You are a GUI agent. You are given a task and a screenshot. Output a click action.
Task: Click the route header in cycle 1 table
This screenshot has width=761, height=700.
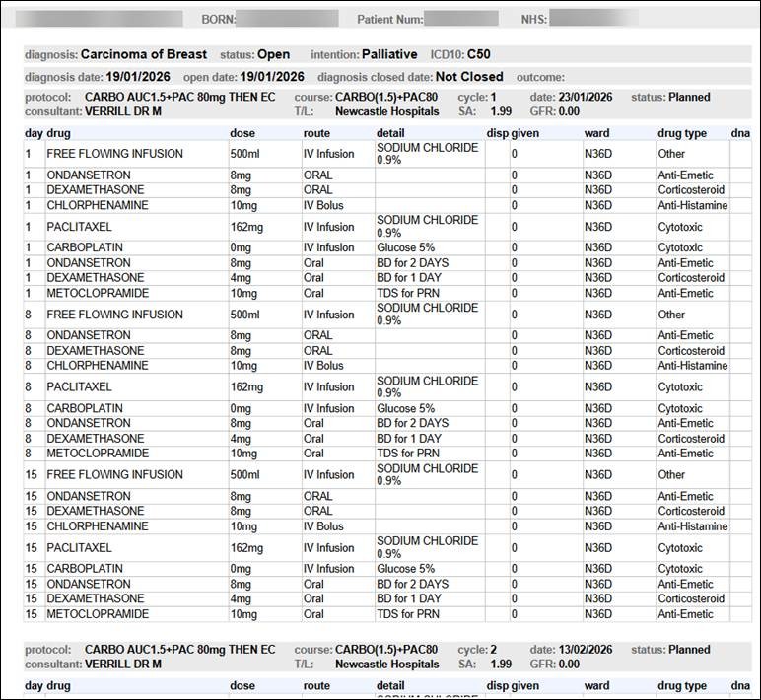(x=316, y=132)
